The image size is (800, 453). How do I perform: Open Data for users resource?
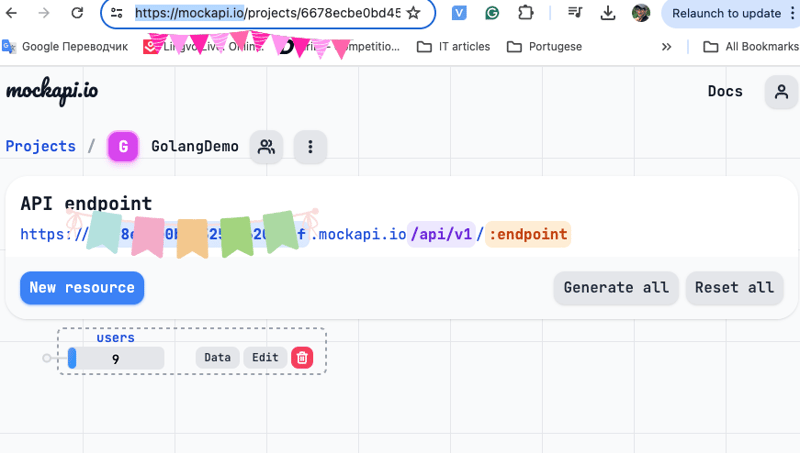click(x=217, y=358)
